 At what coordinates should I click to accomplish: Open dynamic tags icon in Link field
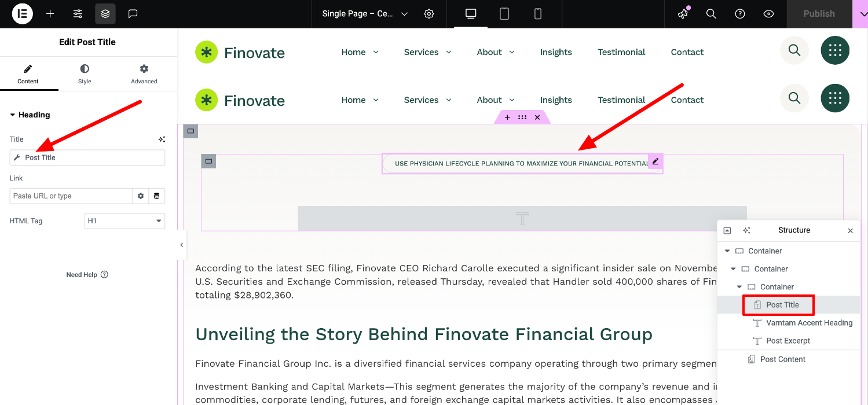[x=156, y=196]
